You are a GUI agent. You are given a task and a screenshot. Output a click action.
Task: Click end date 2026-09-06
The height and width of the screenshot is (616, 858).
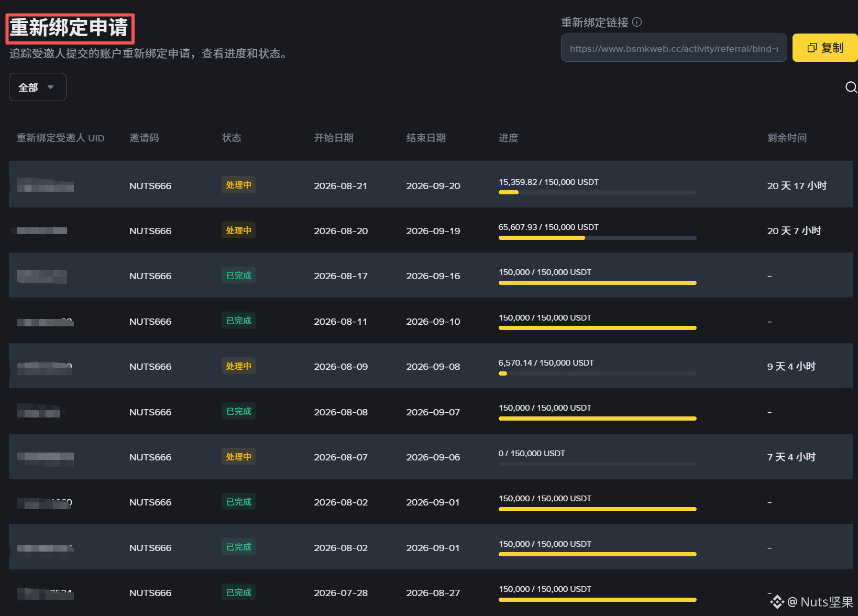pyautogui.click(x=433, y=457)
